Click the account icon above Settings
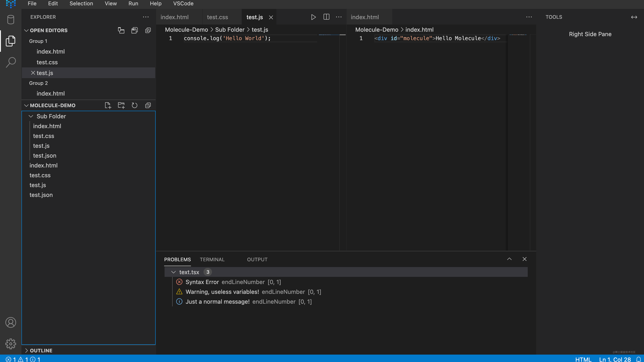The height and width of the screenshot is (362, 644). pyautogui.click(x=11, y=322)
